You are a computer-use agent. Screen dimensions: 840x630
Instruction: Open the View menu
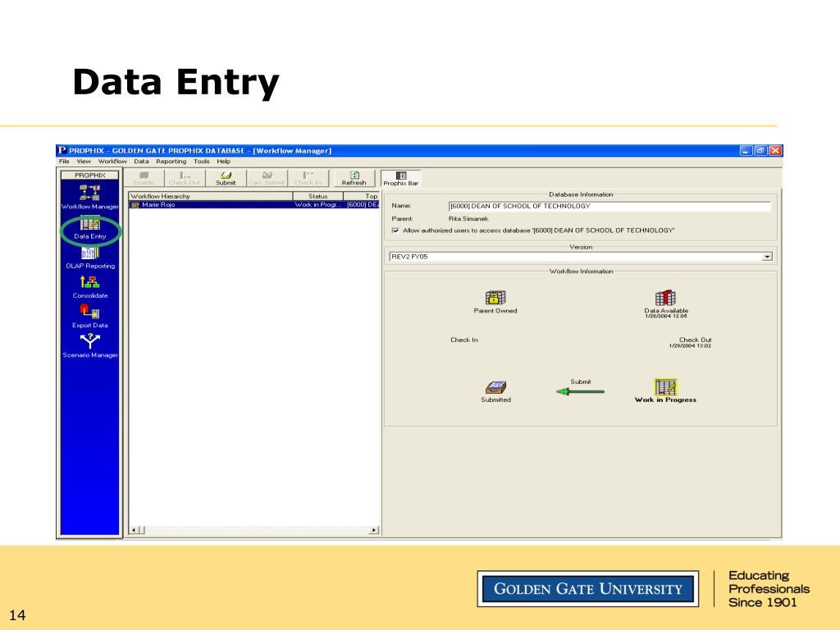tap(84, 162)
